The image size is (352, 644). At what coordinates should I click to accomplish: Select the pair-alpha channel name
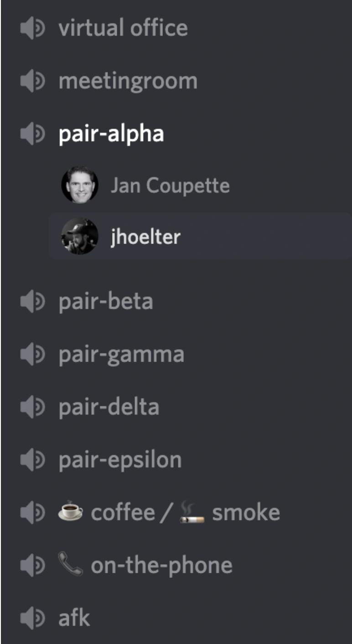[x=111, y=134]
